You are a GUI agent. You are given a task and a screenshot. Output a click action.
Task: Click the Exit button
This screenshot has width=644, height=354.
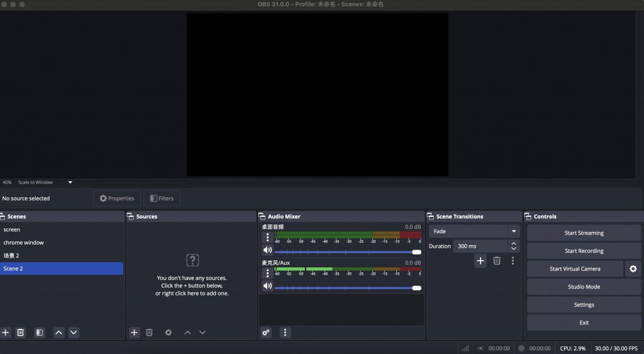point(584,323)
